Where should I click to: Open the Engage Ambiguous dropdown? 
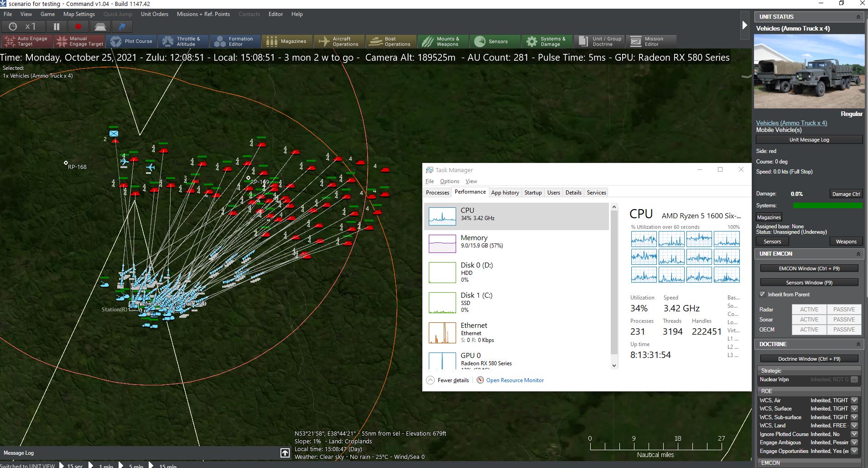pos(854,442)
